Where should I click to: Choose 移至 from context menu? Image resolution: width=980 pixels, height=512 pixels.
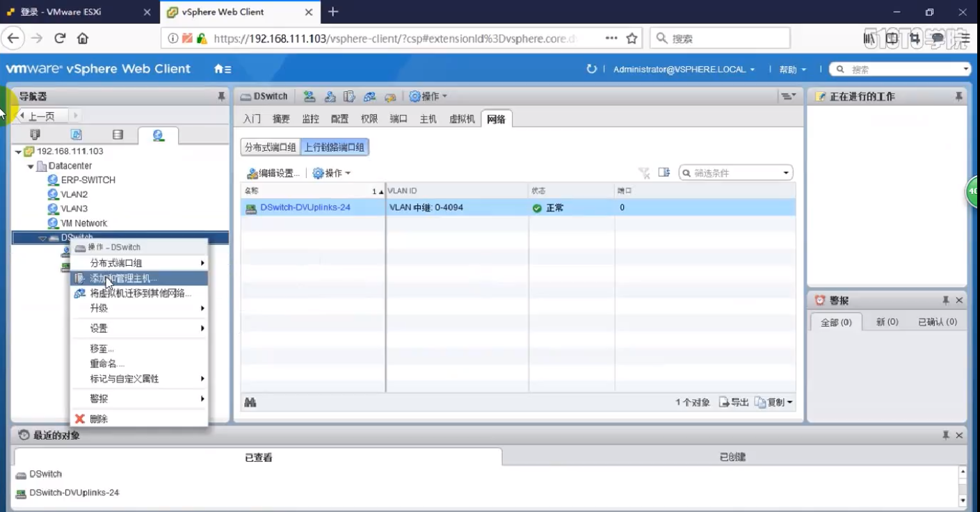click(x=139, y=349)
